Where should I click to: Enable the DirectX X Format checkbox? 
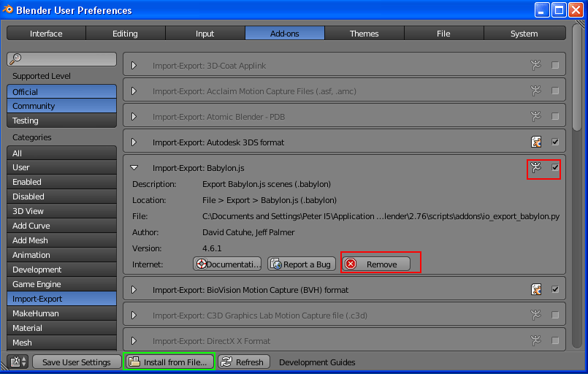555,340
